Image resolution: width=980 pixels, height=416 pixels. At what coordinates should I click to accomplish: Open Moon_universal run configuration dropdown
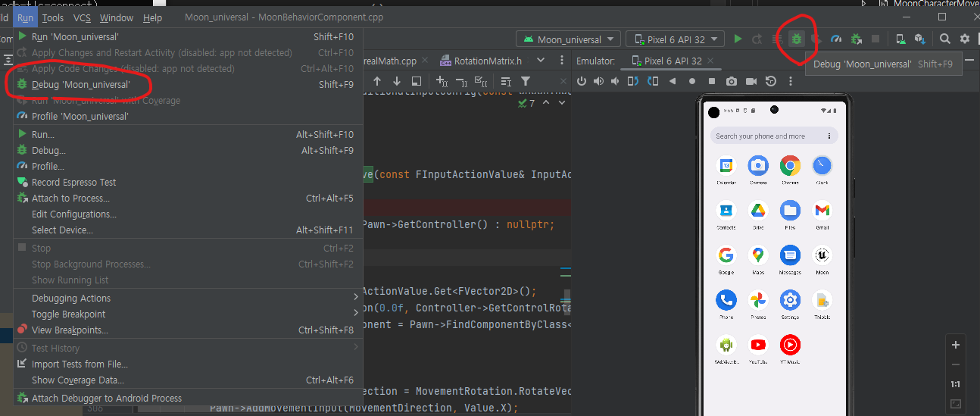569,39
